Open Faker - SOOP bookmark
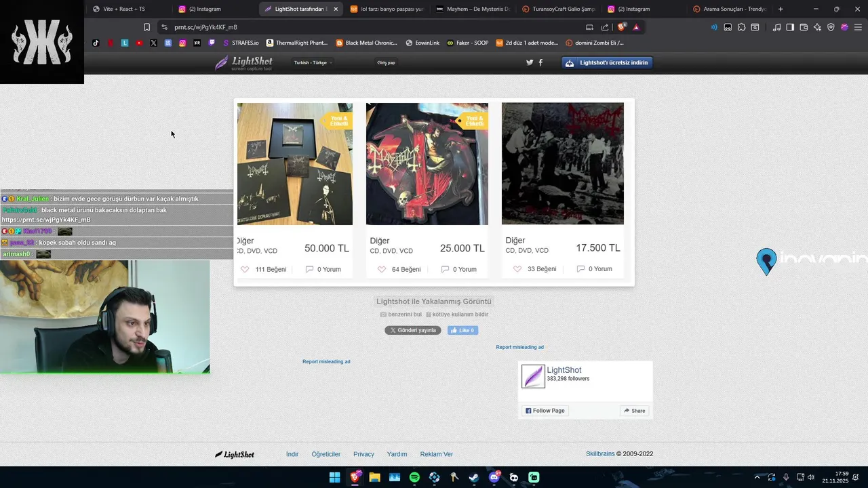 point(468,43)
